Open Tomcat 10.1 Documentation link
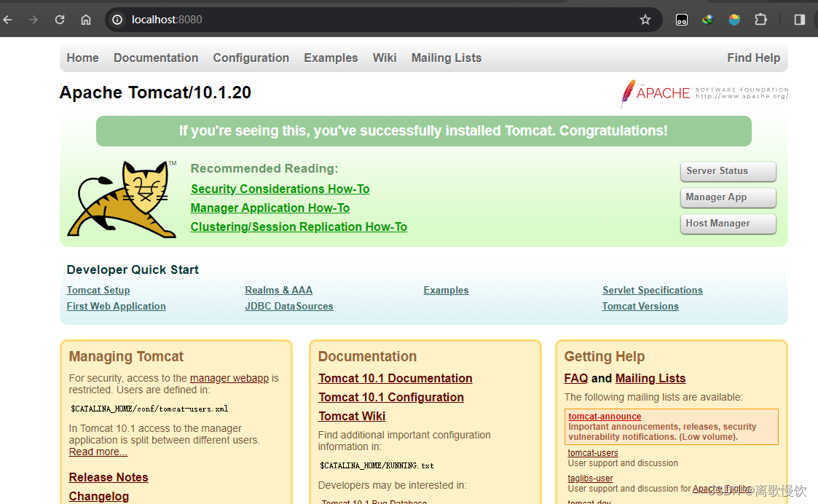 pyautogui.click(x=396, y=378)
